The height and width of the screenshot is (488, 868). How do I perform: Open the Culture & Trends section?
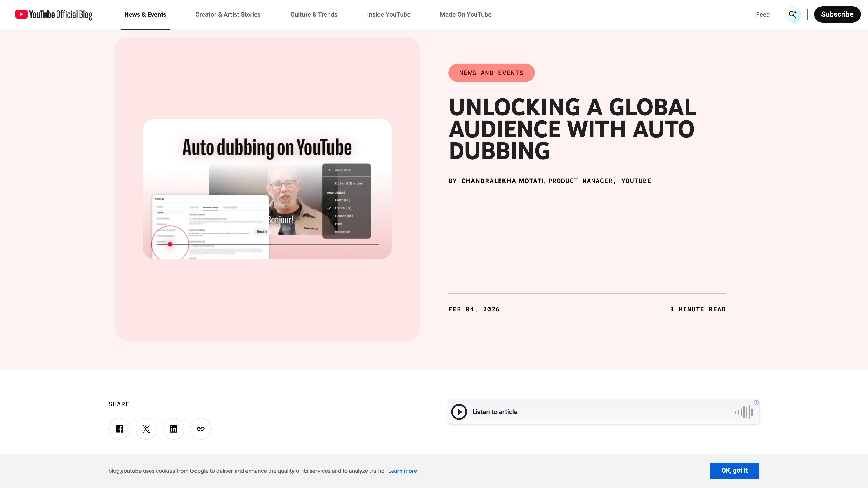[x=314, y=14]
